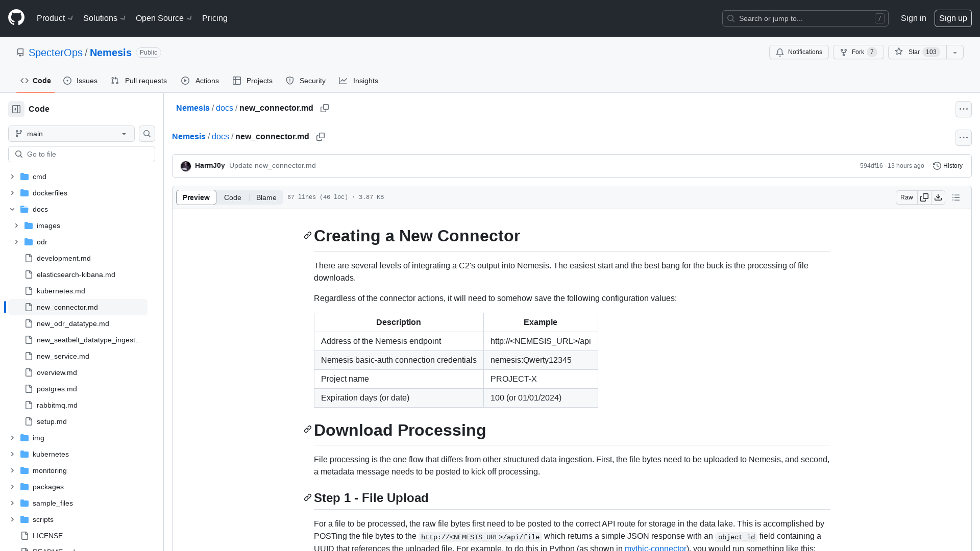Open the Solutions menu
Image resolution: width=980 pixels, height=551 pixels.
point(105,18)
